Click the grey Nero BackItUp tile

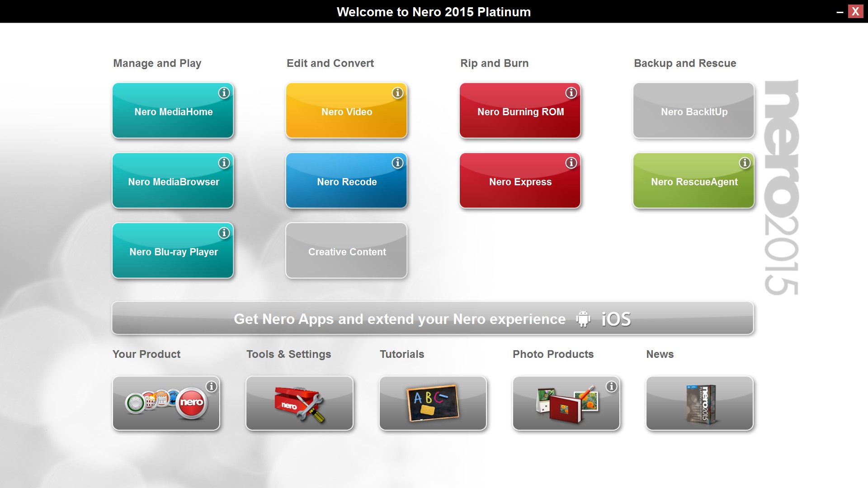694,111
